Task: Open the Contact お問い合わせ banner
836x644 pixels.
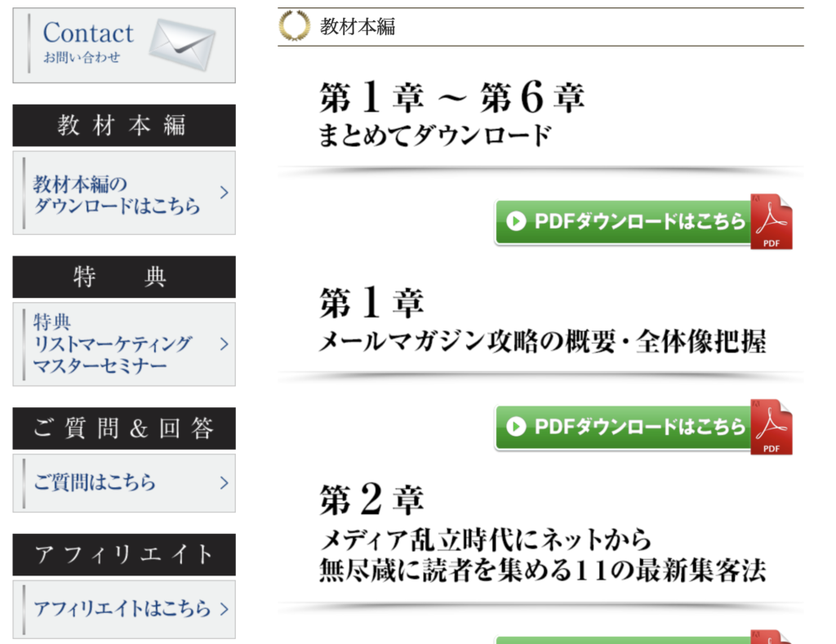Action: (x=124, y=46)
